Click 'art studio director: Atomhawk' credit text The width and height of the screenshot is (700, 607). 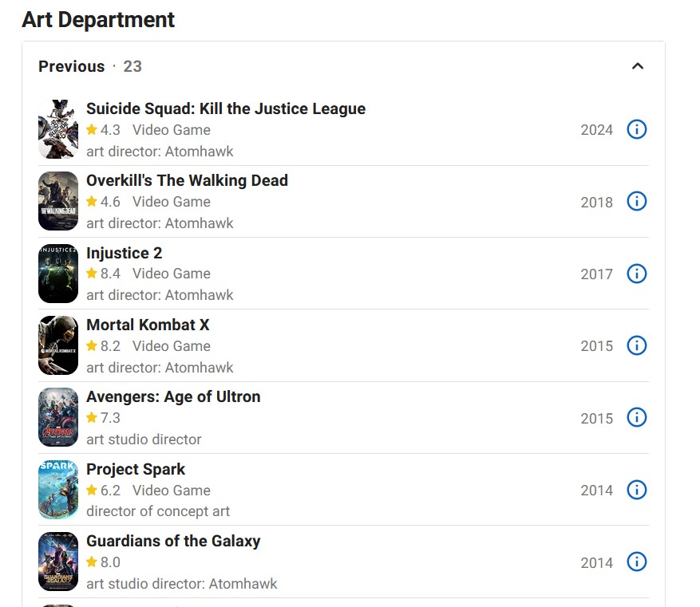pyautogui.click(x=182, y=583)
